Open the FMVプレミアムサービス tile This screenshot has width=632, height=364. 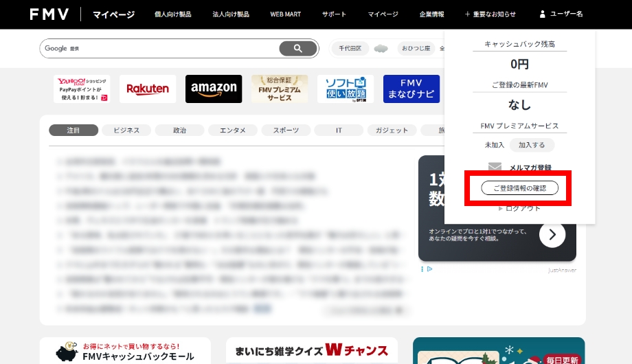click(280, 89)
